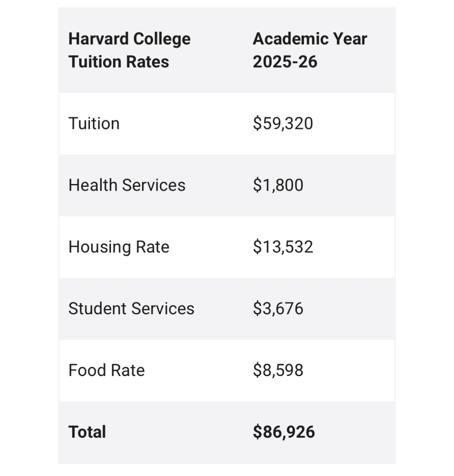
Task: Select the $3,676 student services amount
Action: (x=278, y=309)
